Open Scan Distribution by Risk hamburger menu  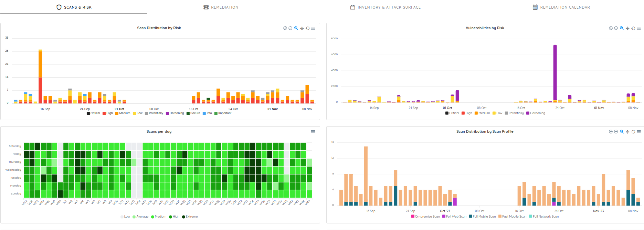coord(313,28)
